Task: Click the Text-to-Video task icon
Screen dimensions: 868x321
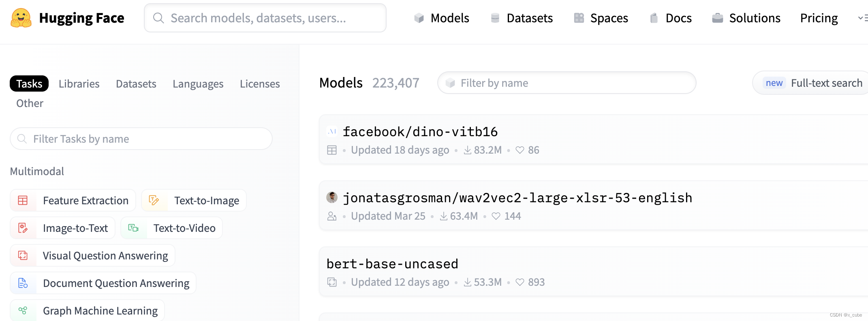Action: coord(133,228)
